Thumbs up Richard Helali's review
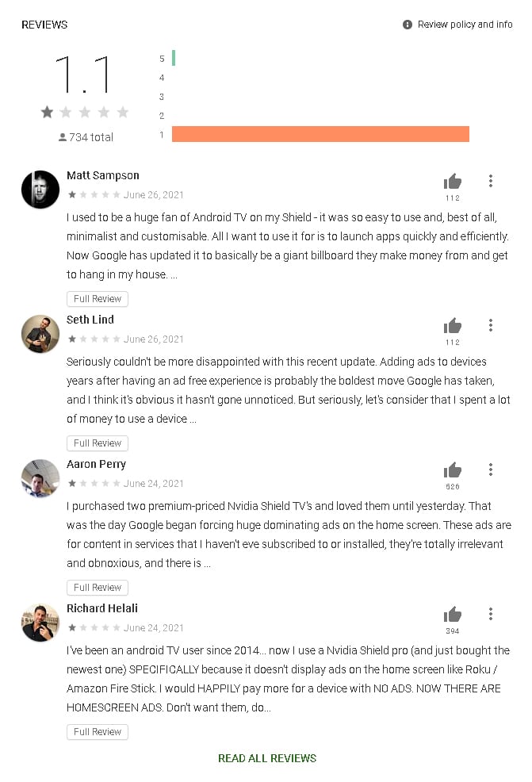Image resolution: width=532 pixels, height=782 pixels. click(x=453, y=615)
